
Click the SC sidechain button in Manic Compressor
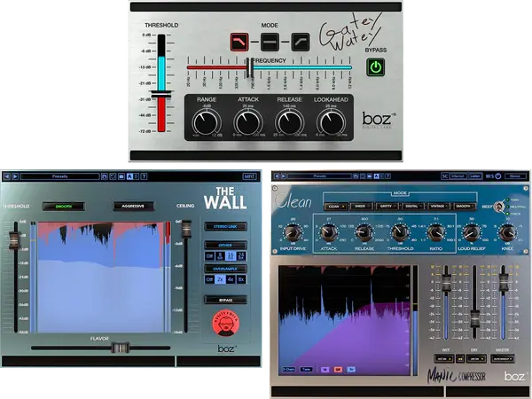pos(445,176)
